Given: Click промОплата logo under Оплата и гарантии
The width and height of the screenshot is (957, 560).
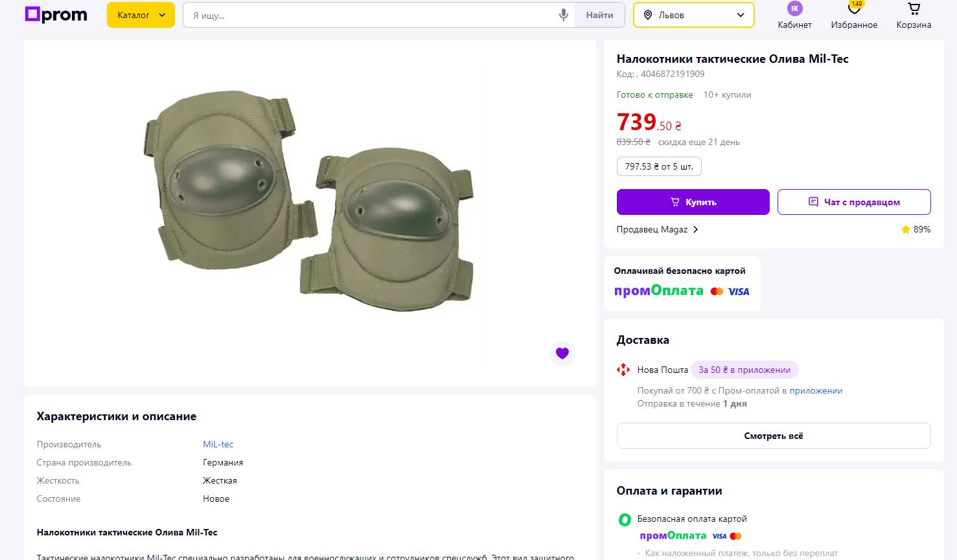Looking at the screenshot, I should point(673,536).
